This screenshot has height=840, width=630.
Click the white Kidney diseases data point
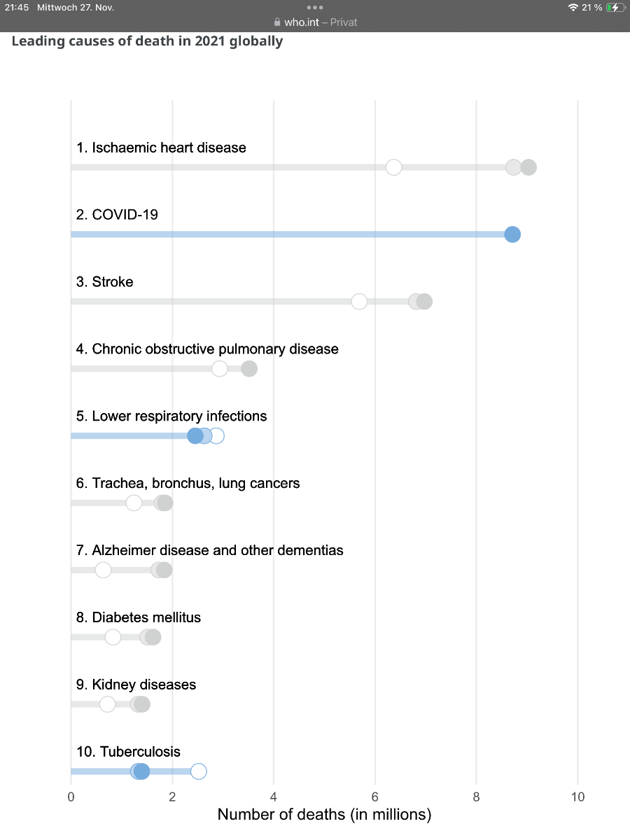(107, 704)
